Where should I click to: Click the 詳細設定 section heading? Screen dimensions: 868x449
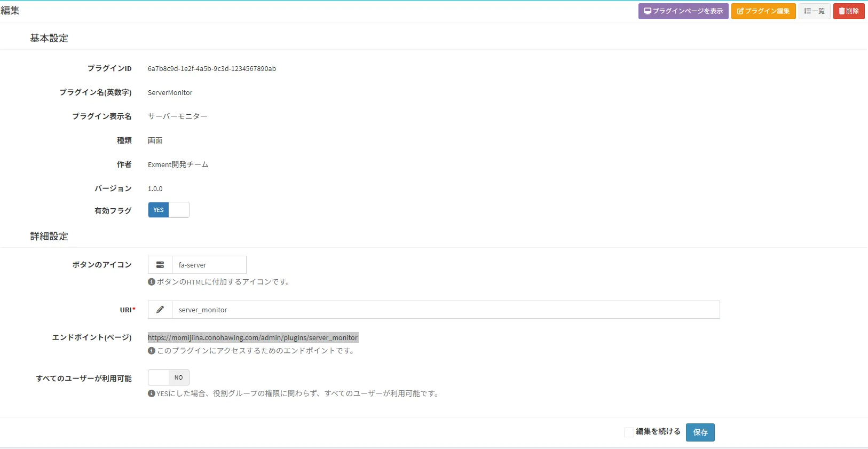pos(49,237)
